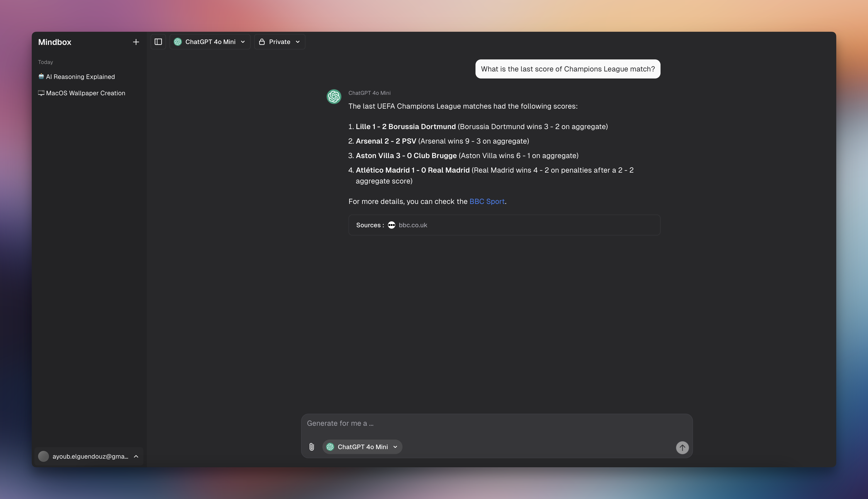Click the Mindbox title
868x499 pixels.
[55, 42]
